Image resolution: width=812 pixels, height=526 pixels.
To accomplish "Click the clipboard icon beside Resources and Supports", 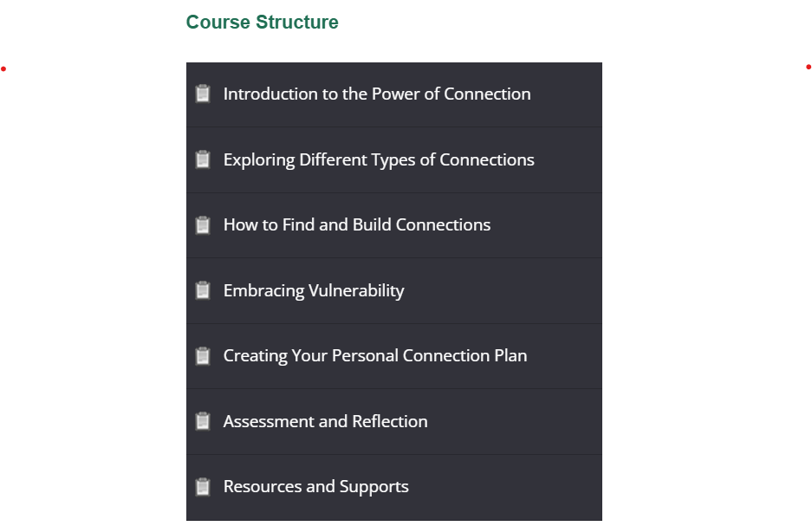I will tap(203, 487).
